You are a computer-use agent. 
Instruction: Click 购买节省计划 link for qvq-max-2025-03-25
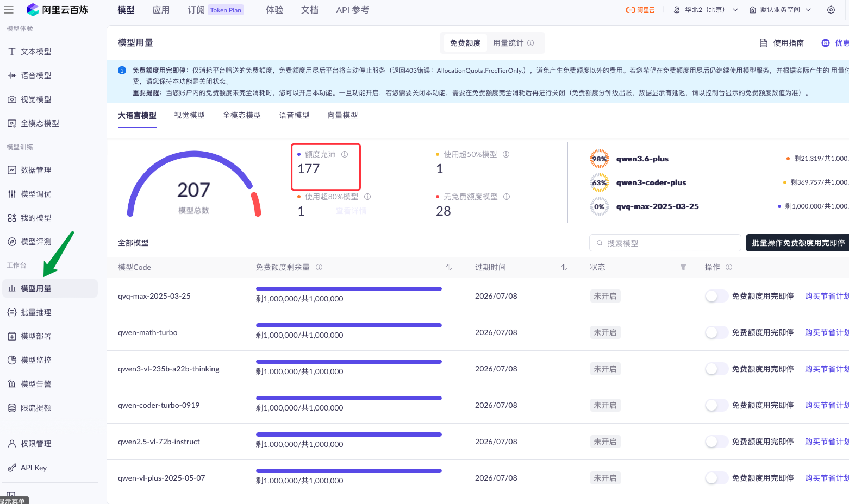click(827, 296)
